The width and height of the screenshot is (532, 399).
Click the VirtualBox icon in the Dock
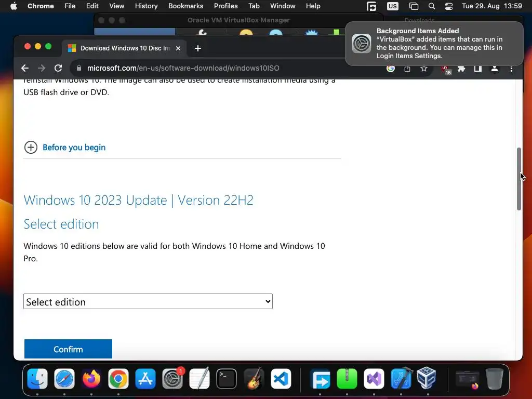pyautogui.click(x=427, y=378)
